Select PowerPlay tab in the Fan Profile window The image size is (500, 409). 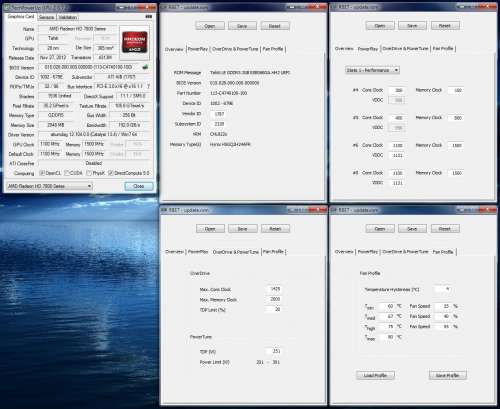point(368,252)
